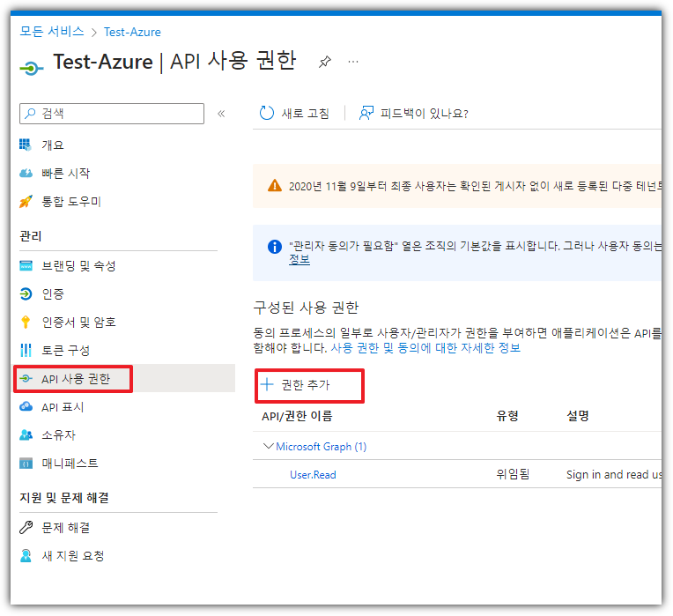Viewport: 673px width, 616px height.
Task: Click 새 지원 요청 support request
Action: (72, 555)
